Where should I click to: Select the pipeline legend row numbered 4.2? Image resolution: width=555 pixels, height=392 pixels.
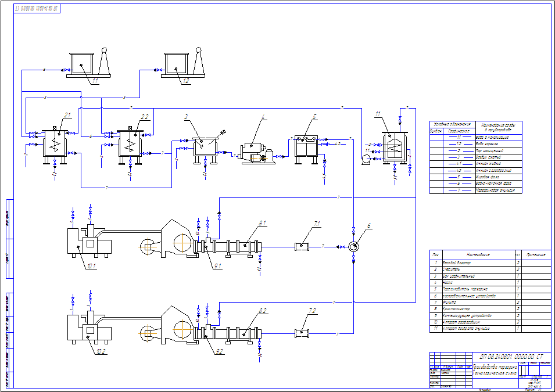[476, 170]
